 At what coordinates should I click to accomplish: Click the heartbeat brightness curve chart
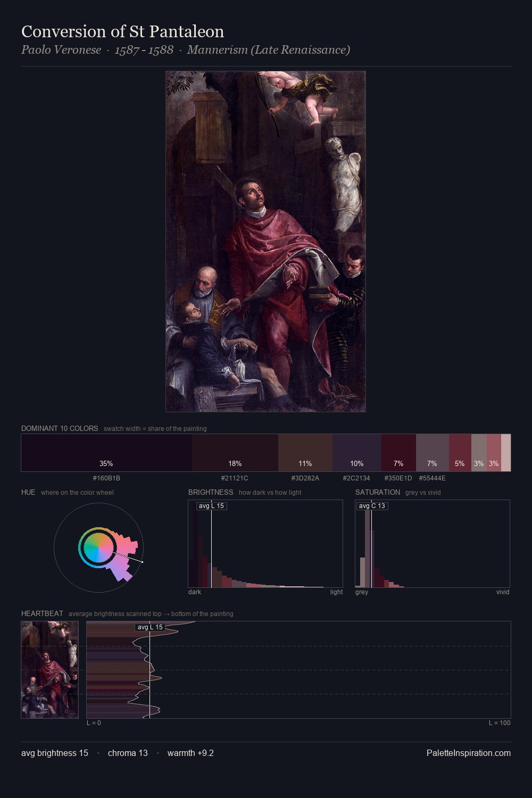[298, 670]
